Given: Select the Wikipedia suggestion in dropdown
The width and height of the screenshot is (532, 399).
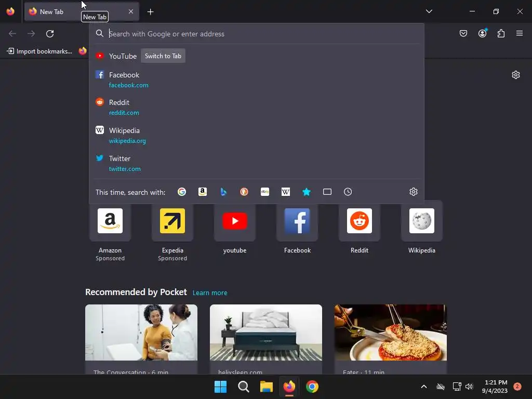Looking at the screenshot, I should (x=257, y=136).
